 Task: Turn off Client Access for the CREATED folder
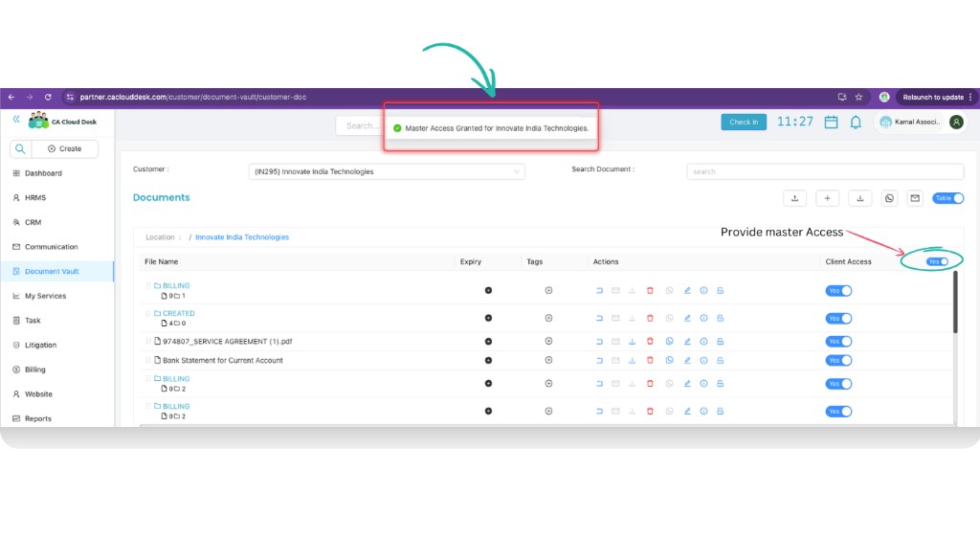[837, 317]
